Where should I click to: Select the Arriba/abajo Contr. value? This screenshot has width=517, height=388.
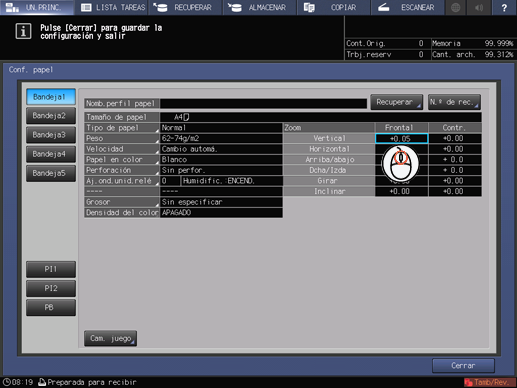tap(455, 160)
